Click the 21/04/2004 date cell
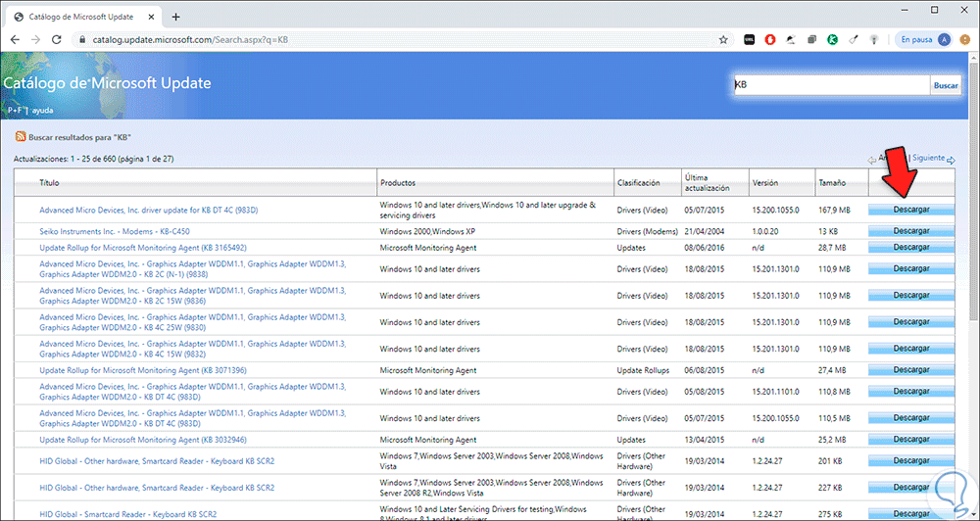Viewport: 980px width, 521px height. pyautogui.click(x=705, y=231)
